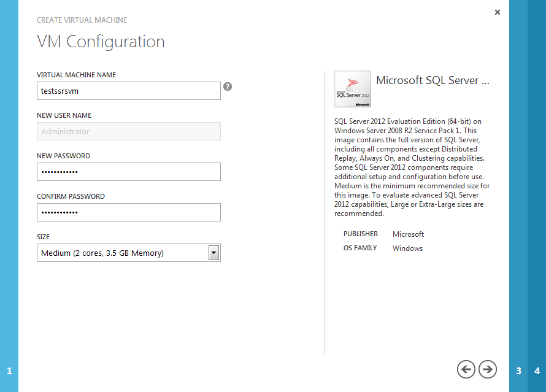Click the CONFIRM PASSWORD label

(x=71, y=196)
